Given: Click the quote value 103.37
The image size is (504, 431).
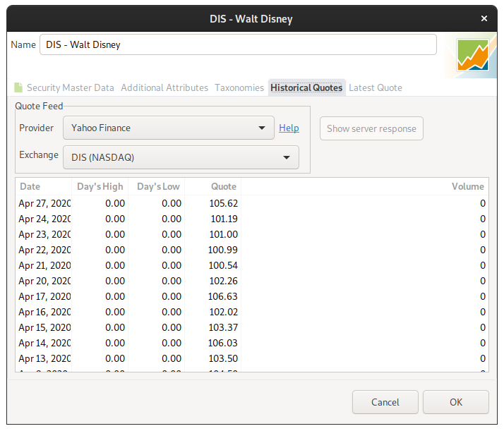Looking at the screenshot, I should pyautogui.click(x=223, y=327).
